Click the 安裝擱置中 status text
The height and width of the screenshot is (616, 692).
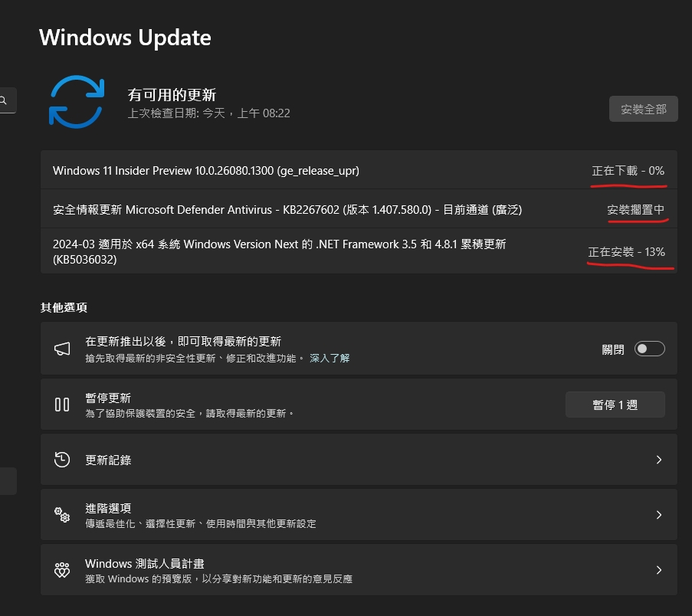point(635,210)
